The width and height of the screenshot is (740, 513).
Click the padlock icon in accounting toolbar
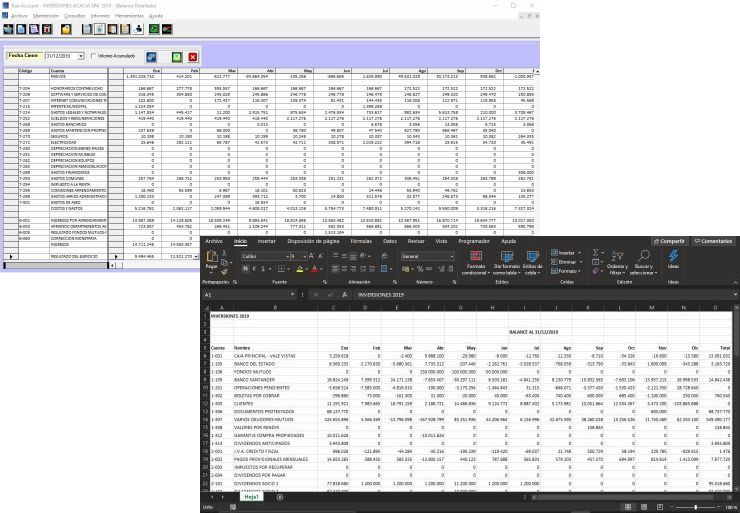(x=66, y=29)
